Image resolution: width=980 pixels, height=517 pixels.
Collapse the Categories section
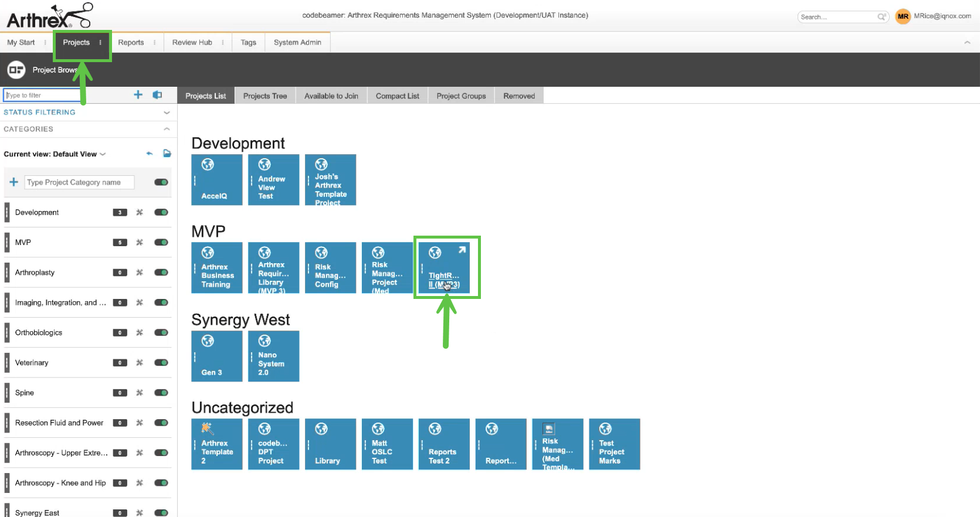(167, 129)
